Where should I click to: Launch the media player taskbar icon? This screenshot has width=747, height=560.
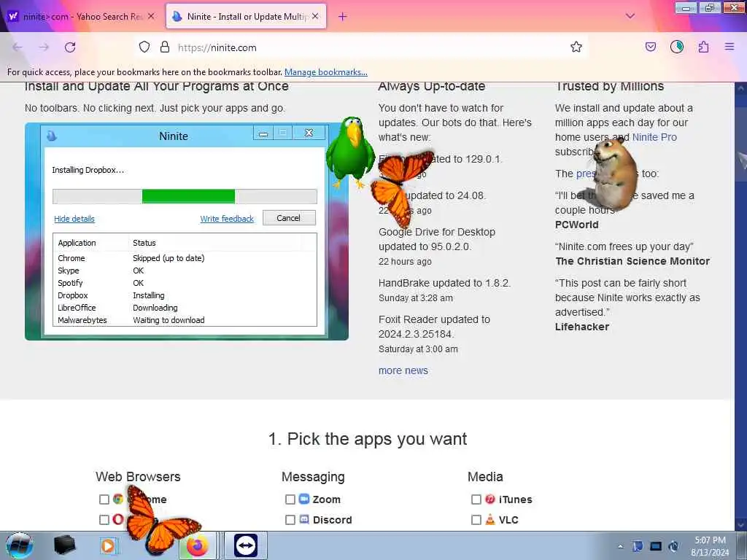pos(109,545)
